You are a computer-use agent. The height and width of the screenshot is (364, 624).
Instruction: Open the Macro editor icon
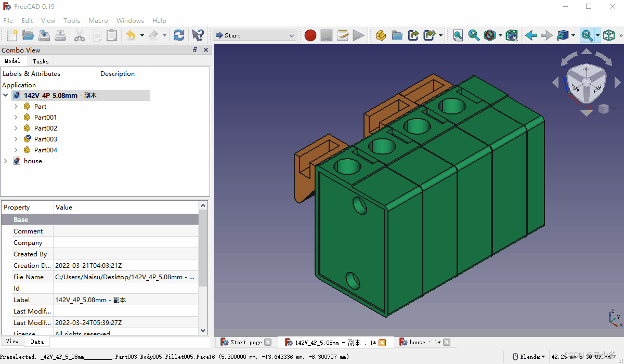pos(343,35)
